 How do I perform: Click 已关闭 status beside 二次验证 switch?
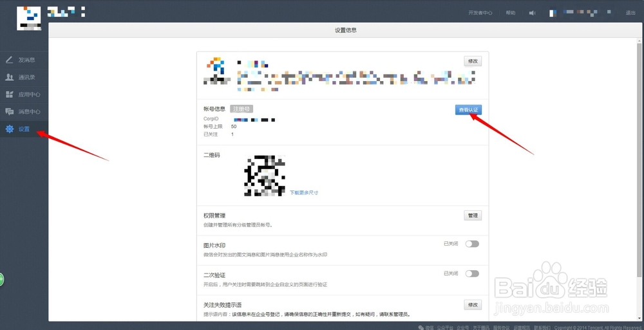tap(451, 273)
